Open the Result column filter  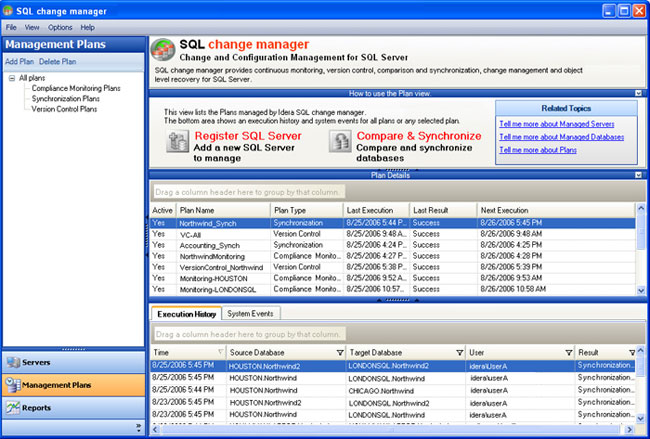tap(632, 353)
